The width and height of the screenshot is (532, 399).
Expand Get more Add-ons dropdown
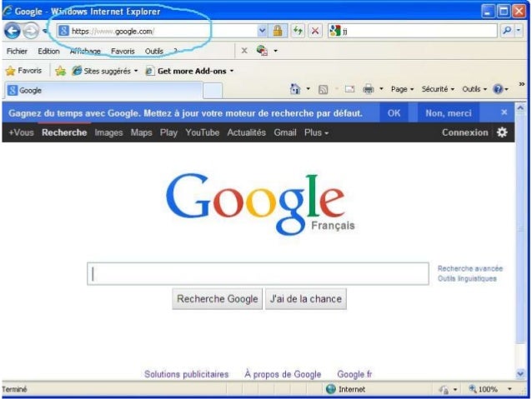[x=232, y=71]
